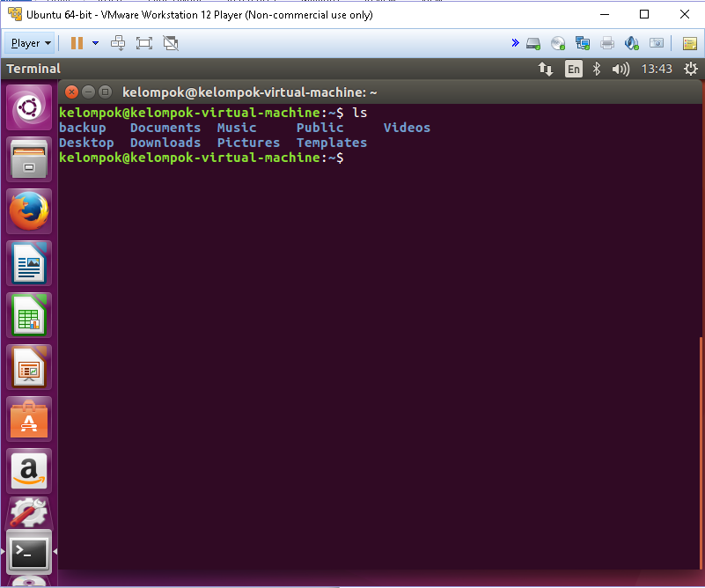Open the sound volume indicator

click(621, 69)
